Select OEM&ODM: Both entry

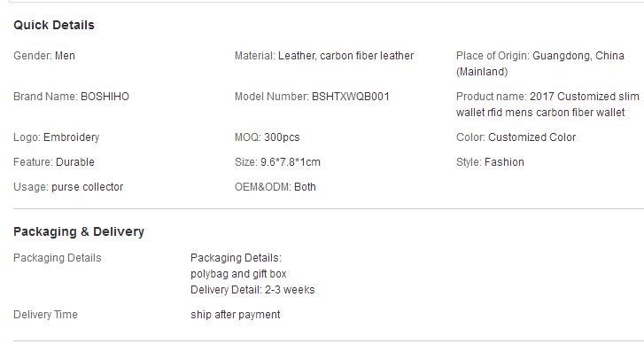275,187
